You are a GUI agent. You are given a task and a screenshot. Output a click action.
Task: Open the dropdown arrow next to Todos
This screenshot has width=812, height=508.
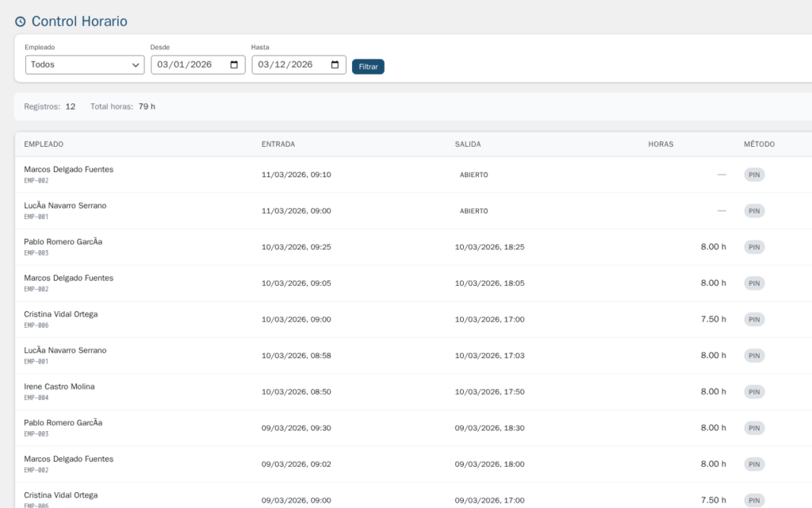point(135,64)
